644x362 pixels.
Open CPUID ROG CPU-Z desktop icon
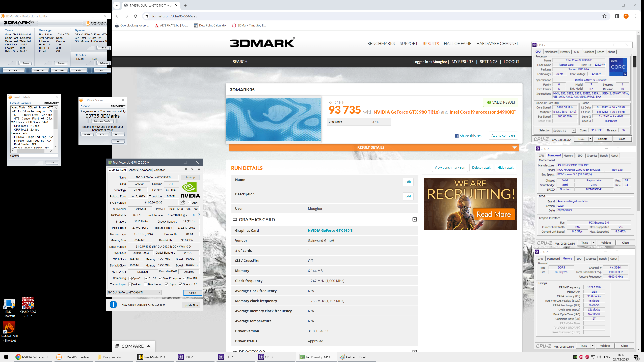28,307
